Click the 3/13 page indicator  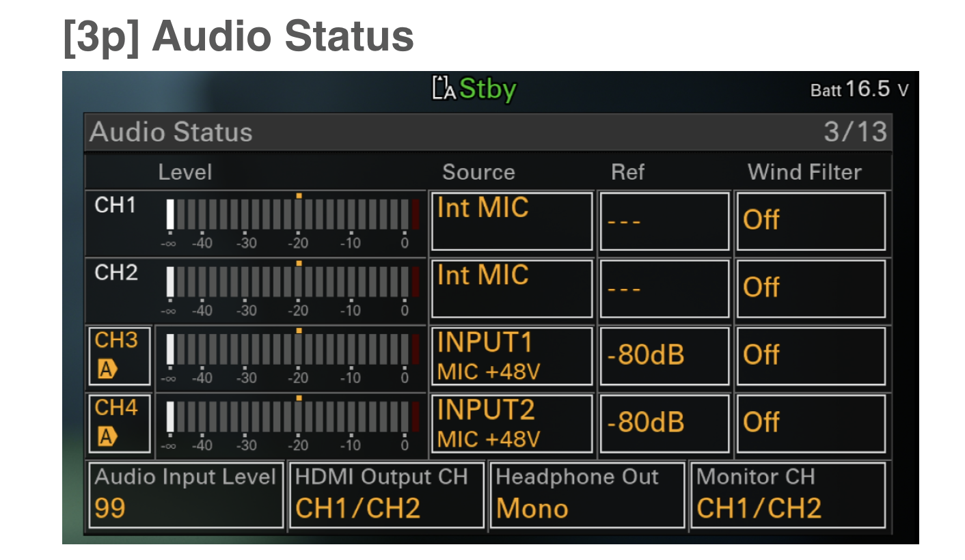pyautogui.click(x=855, y=132)
